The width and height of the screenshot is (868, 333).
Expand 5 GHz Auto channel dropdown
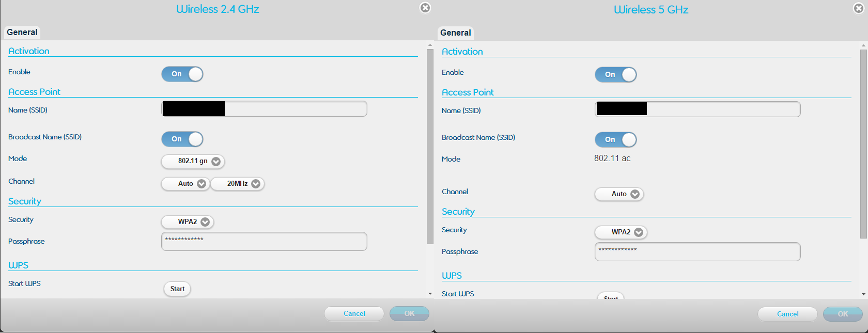coord(619,194)
